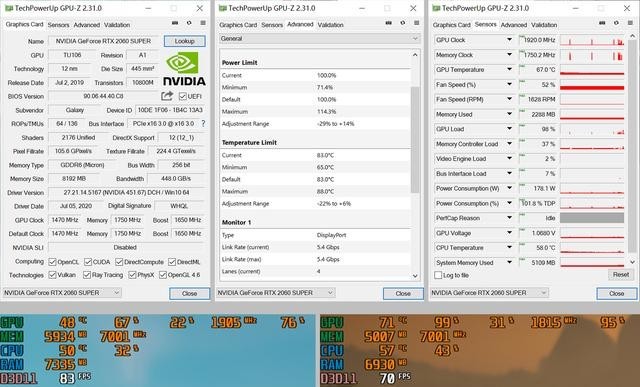The image size is (640, 387).
Task: Click the screenshot camera icon in Graphics Card window
Action: coord(175,23)
